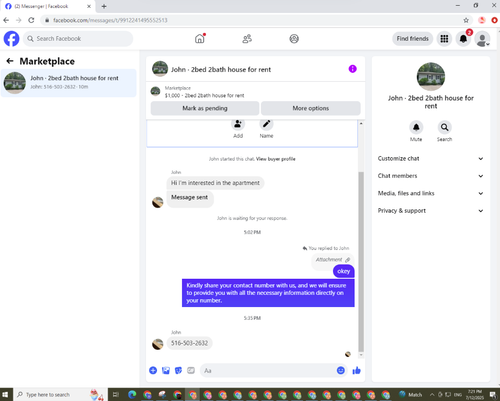Click the Aa message input field
The height and width of the screenshot is (401, 500).
(273, 370)
